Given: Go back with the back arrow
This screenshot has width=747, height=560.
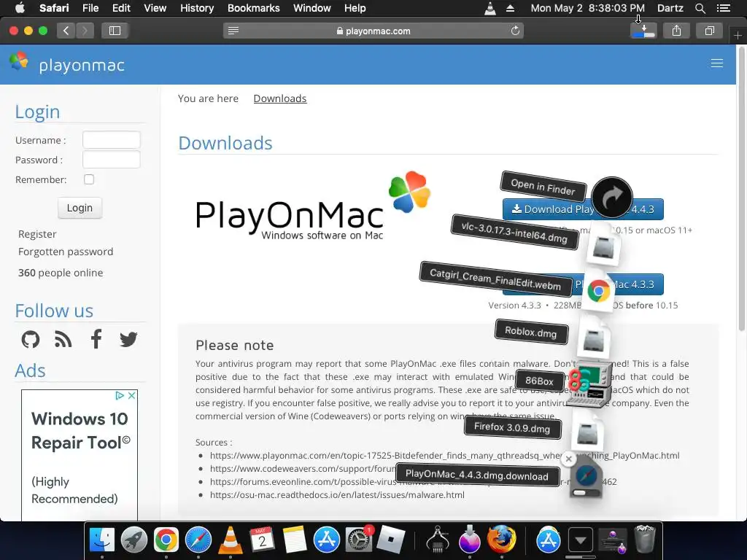Looking at the screenshot, I should tap(66, 31).
